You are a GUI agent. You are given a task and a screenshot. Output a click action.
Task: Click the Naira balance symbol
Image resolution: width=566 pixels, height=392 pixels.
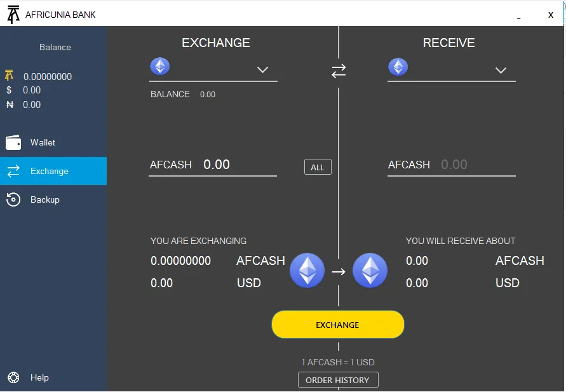point(10,105)
